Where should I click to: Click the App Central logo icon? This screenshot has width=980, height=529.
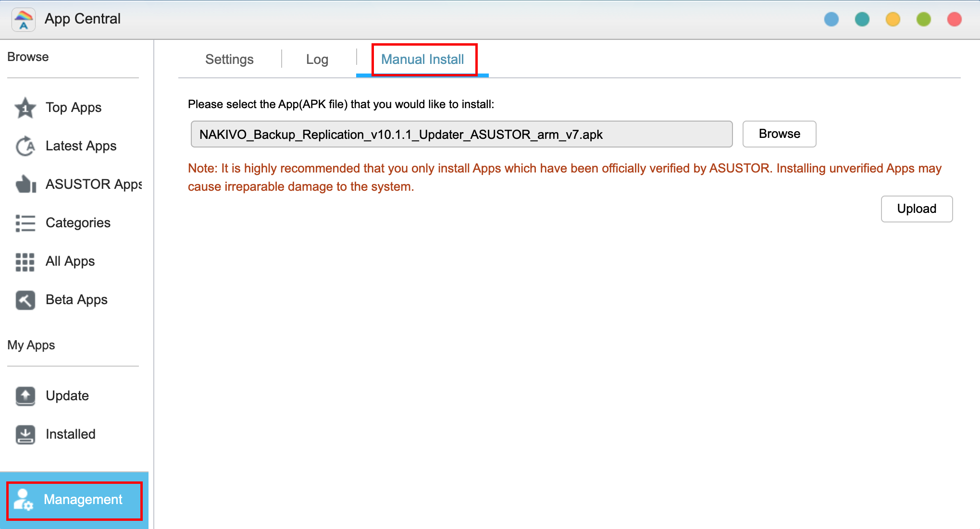24,20
